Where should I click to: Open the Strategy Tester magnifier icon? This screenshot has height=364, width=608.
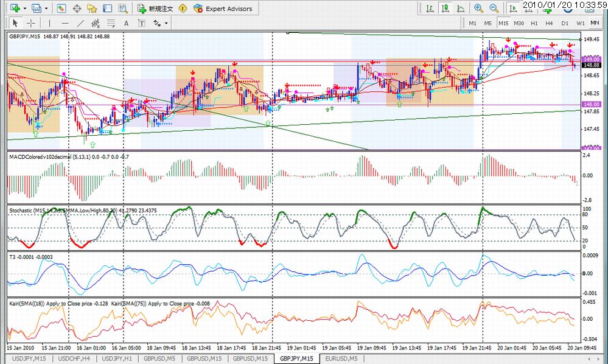[123, 8]
